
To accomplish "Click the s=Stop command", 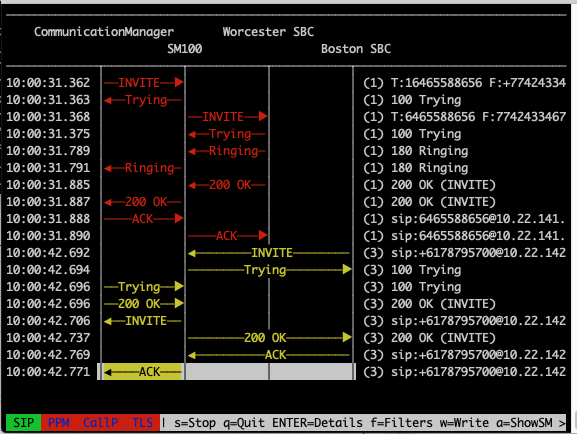I will [x=195, y=423].
